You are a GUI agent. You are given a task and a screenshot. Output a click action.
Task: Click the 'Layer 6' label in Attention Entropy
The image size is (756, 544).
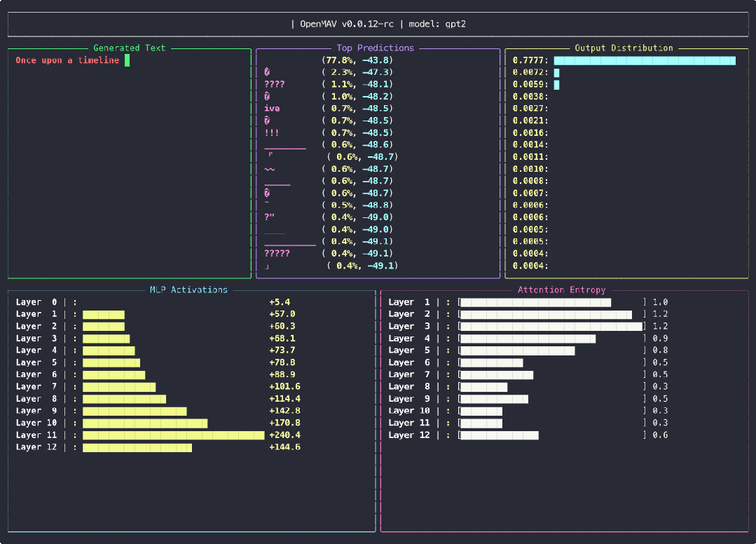pyautogui.click(x=409, y=362)
